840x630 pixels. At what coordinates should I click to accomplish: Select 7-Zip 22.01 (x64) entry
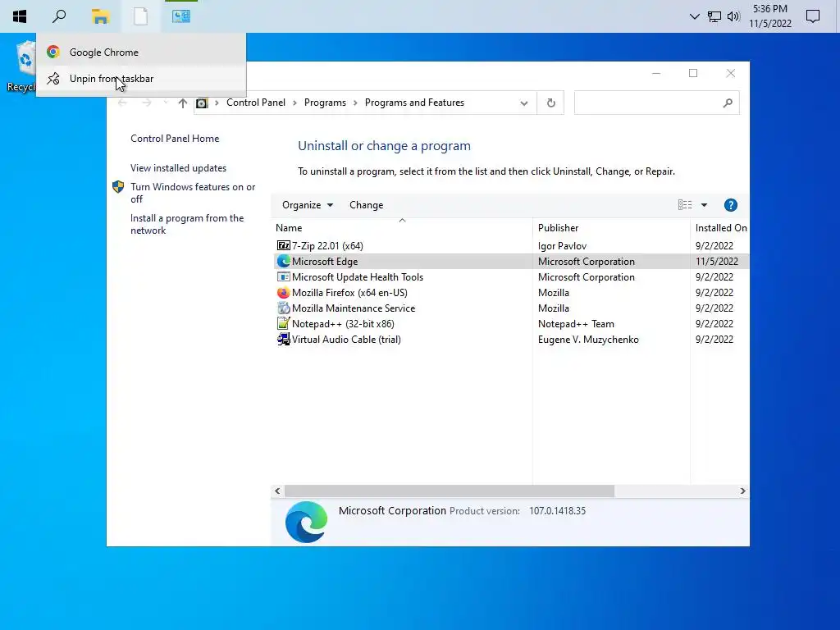(511, 245)
